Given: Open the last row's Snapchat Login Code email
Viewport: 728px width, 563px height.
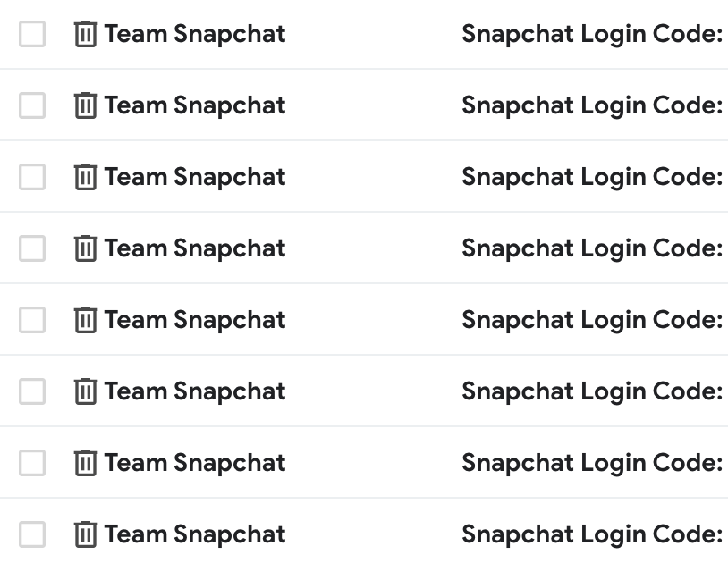Looking at the screenshot, I should click(592, 534).
